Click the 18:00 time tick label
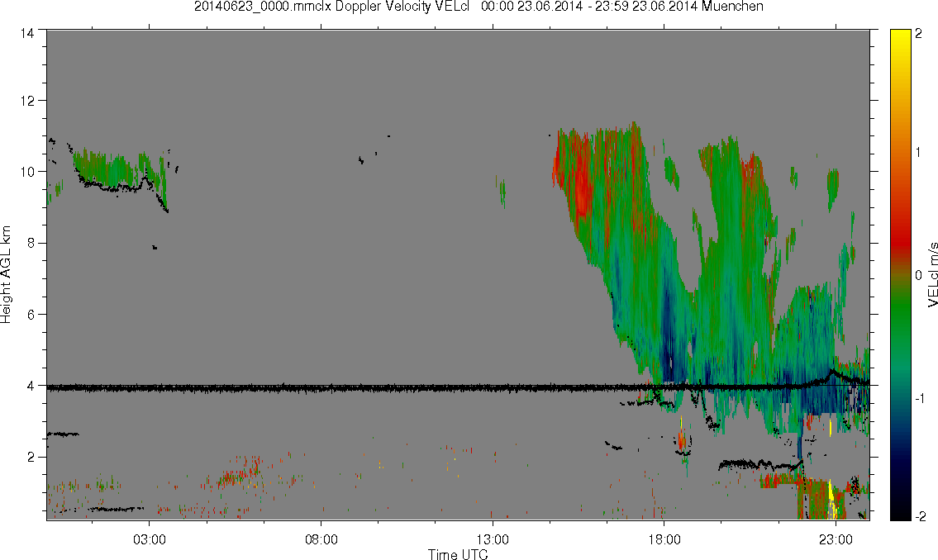Image resolution: width=938 pixels, height=560 pixels. click(x=664, y=539)
